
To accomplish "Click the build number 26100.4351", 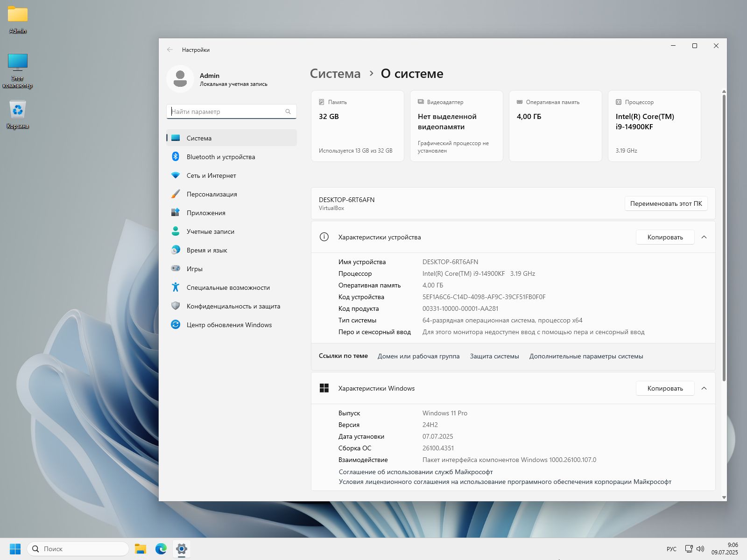I will pos(438,448).
